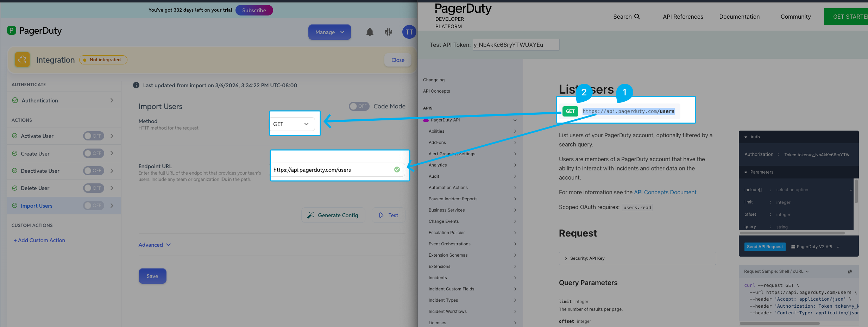Collapse the PagerDuty API tree section
The width and height of the screenshot is (868, 327).
(x=515, y=120)
